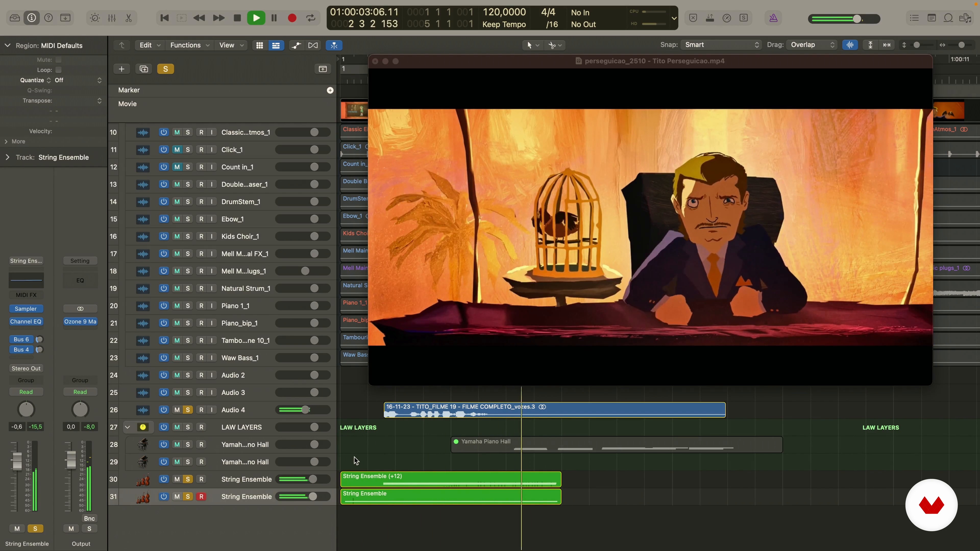
Task: Toggle Show Automation button
Action: point(296,45)
